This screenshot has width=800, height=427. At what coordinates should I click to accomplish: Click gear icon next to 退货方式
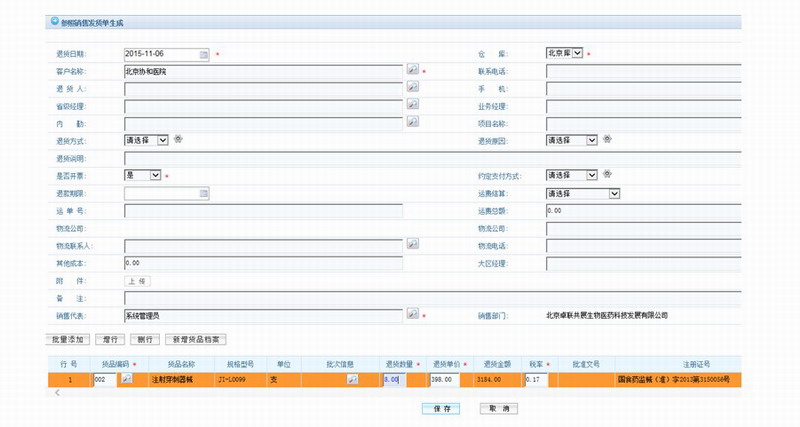point(178,140)
